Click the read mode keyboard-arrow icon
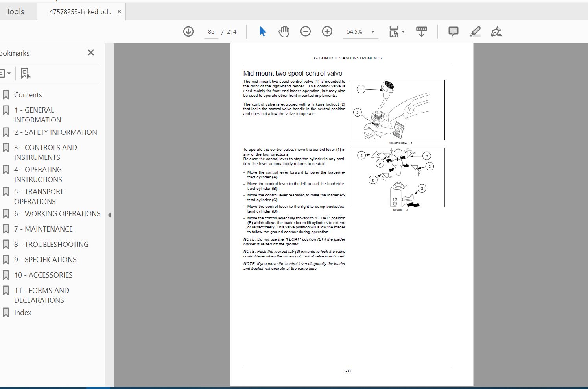Screen dimensions: 588x389 [x=421, y=31]
